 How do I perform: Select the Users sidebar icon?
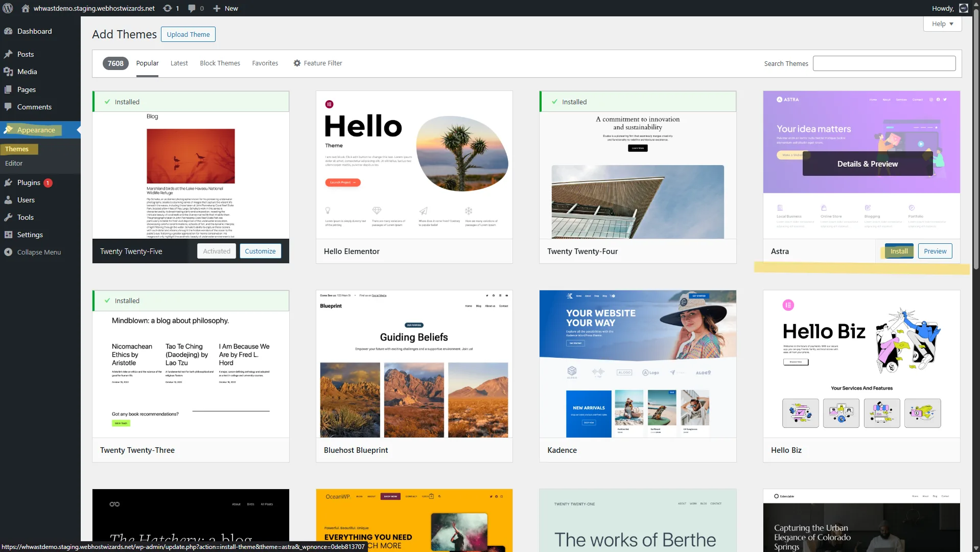(x=25, y=200)
